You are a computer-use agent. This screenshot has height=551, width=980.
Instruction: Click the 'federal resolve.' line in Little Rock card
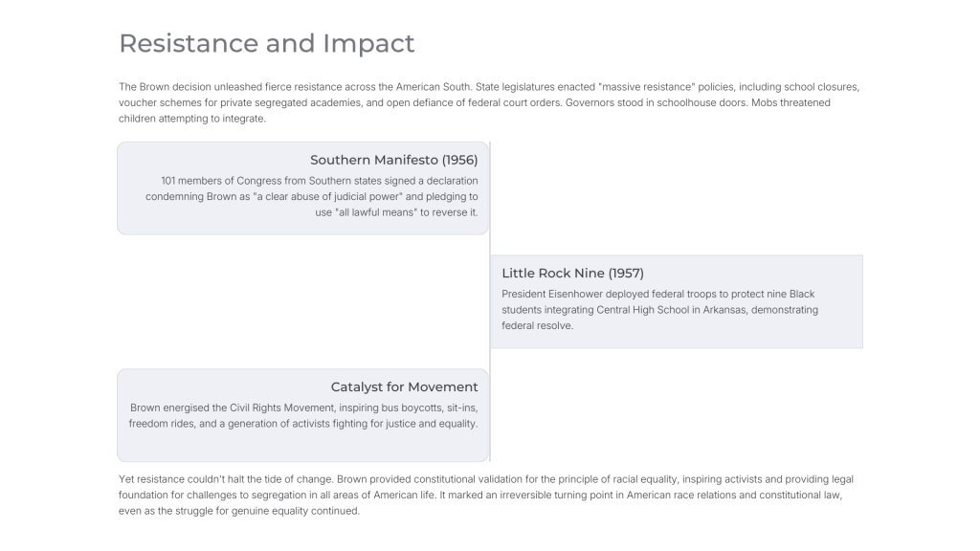(538, 325)
